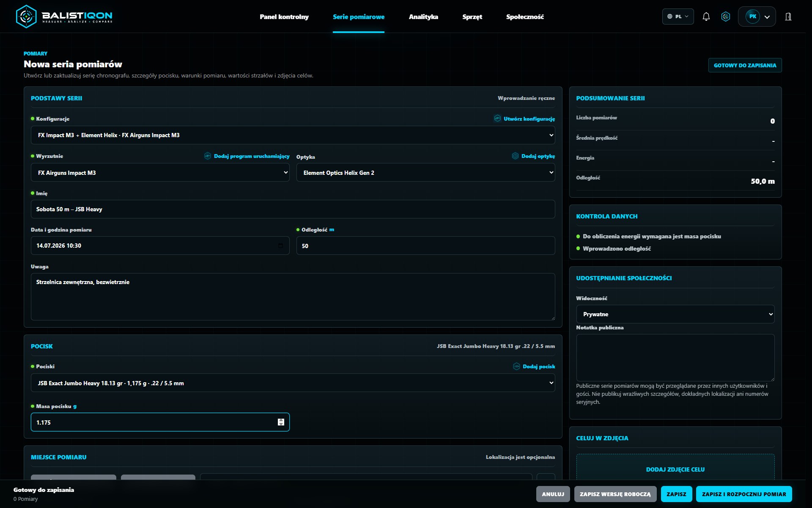Open the PL language selector
This screenshot has height=508, width=812.
click(x=678, y=17)
